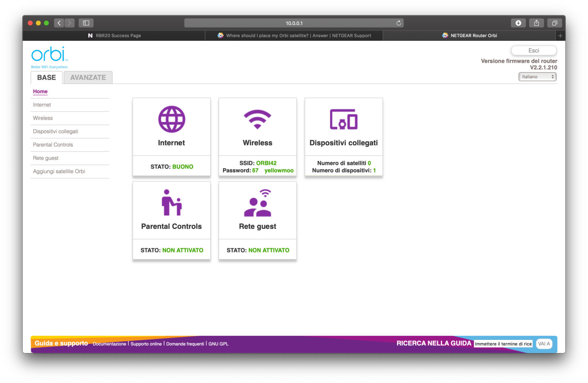The height and width of the screenshot is (383, 588).
Task: Select Home in the sidebar menu
Action: [40, 91]
